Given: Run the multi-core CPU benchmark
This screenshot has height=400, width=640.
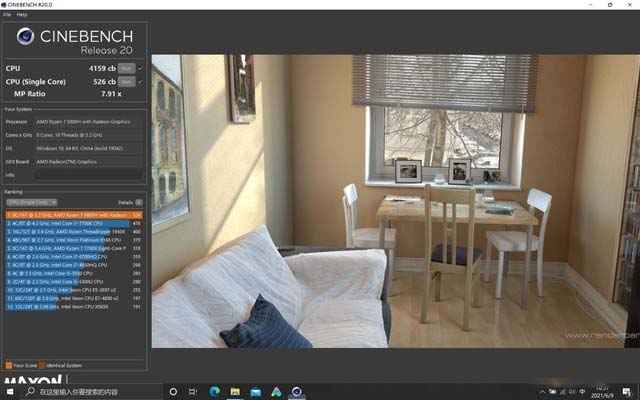Looking at the screenshot, I should click(127, 68).
